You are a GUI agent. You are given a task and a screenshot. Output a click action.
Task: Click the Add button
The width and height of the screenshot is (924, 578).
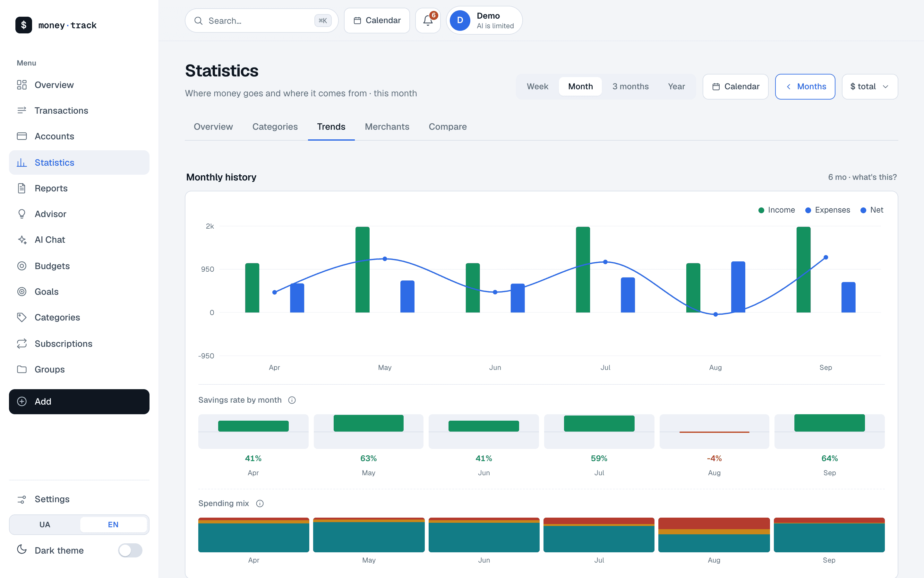point(79,401)
